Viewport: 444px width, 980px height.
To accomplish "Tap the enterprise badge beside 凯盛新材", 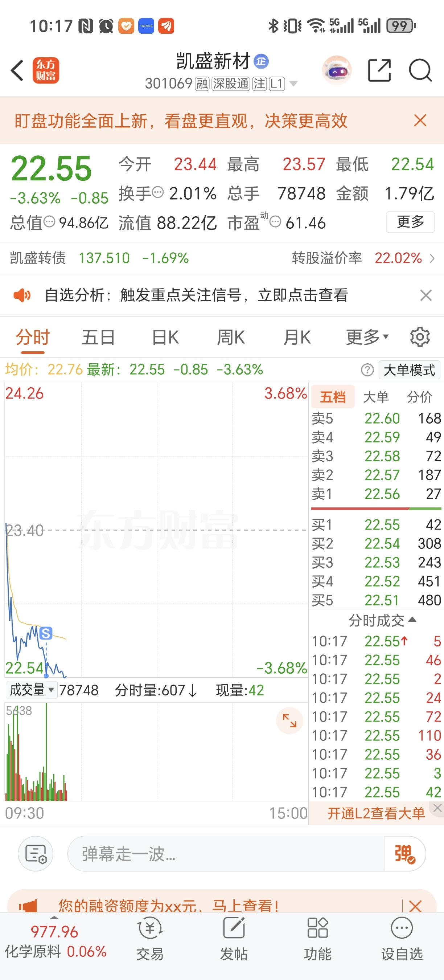I will 261,61.
